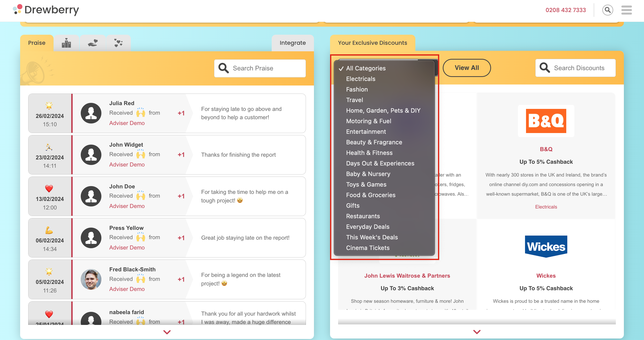Choose Motoring & Fuel category
Image resolution: width=644 pixels, height=340 pixels.
(384, 121)
